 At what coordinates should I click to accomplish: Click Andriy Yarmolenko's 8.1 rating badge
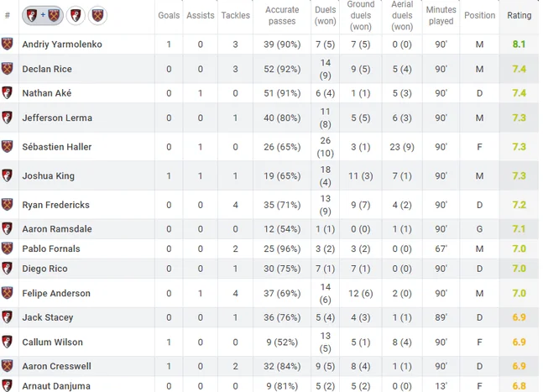click(519, 44)
